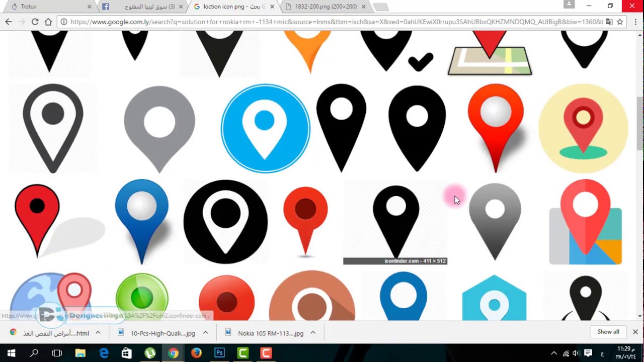Open the Action Center notifications
The height and width of the screenshot is (362, 644).
(x=588, y=353)
